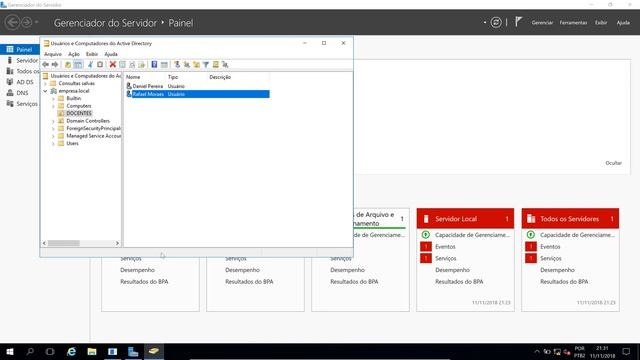The width and height of the screenshot is (640, 360).
Task: Expand the Users container
Action: [53, 144]
